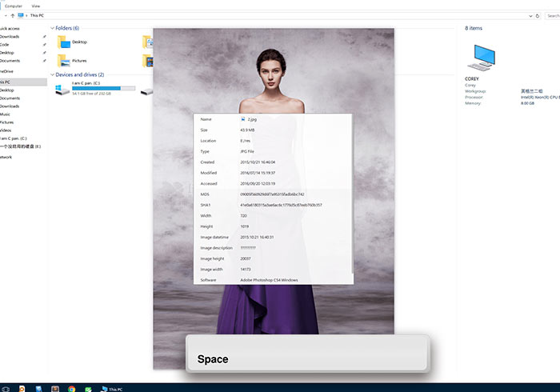Select the Accessed date 2016/09/20 value
The image size is (560, 392).
[258, 184]
